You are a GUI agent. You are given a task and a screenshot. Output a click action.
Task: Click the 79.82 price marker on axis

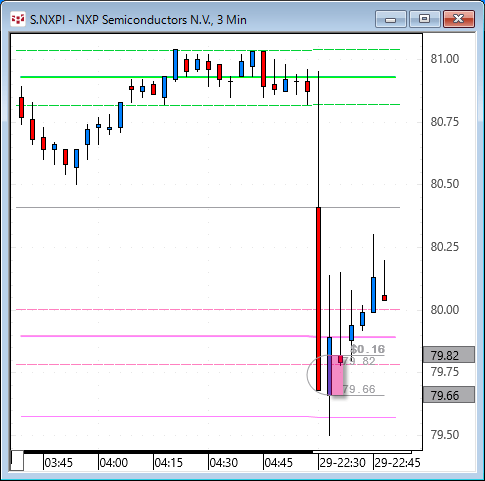pyautogui.click(x=449, y=355)
